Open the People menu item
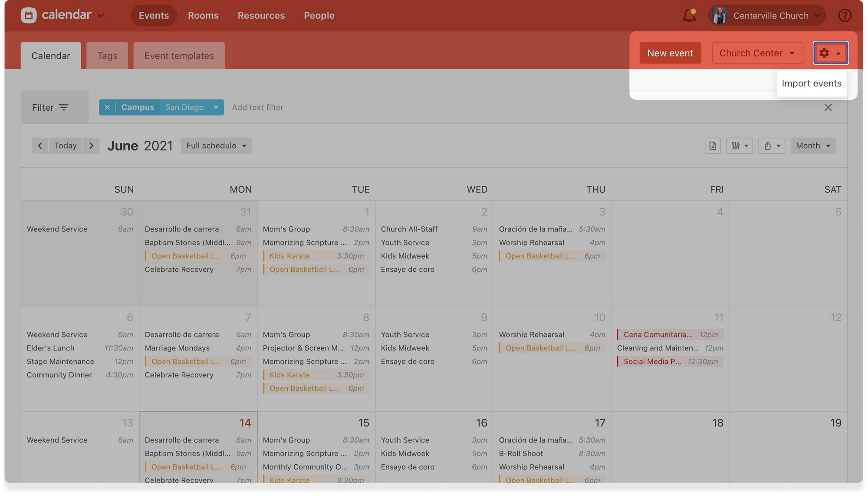The image size is (868, 496). (319, 15)
